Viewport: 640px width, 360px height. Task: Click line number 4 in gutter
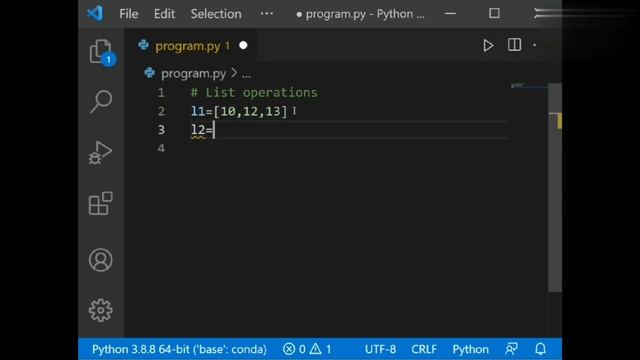click(161, 148)
